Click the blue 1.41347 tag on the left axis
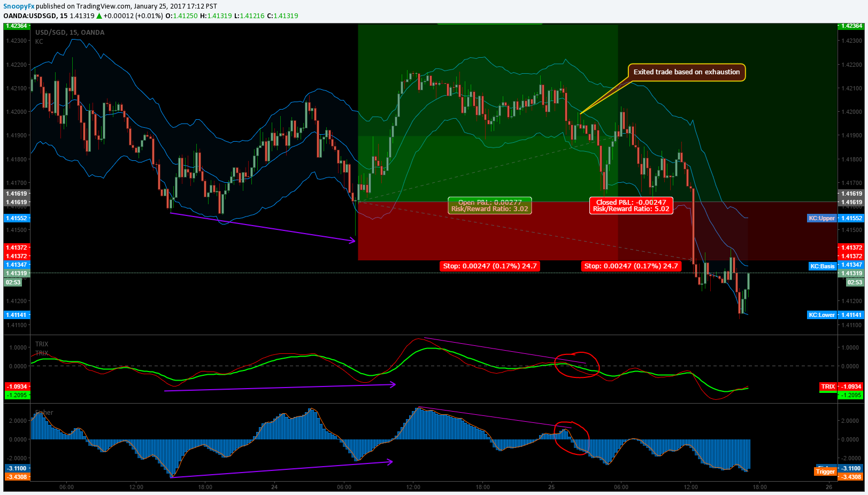The width and height of the screenshot is (868, 495). point(17,265)
